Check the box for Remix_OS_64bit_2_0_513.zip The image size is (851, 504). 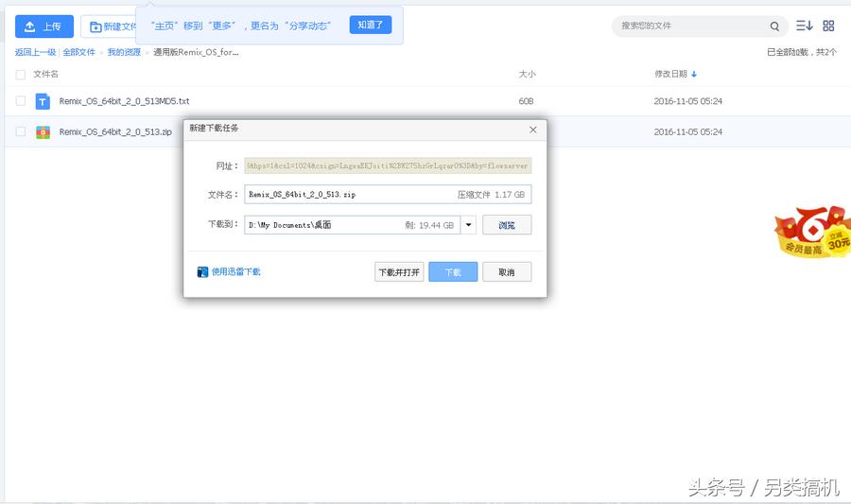(x=21, y=131)
